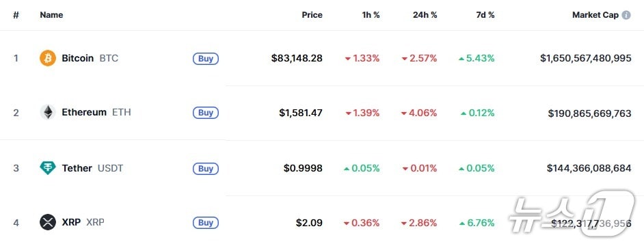This screenshot has width=644, height=246.
Task: Sort by the Name column header
Action: point(51,15)
